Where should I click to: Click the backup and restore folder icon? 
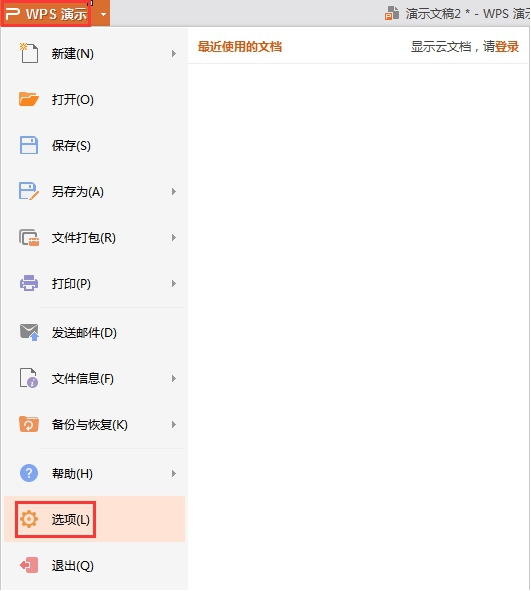[29, 424]
